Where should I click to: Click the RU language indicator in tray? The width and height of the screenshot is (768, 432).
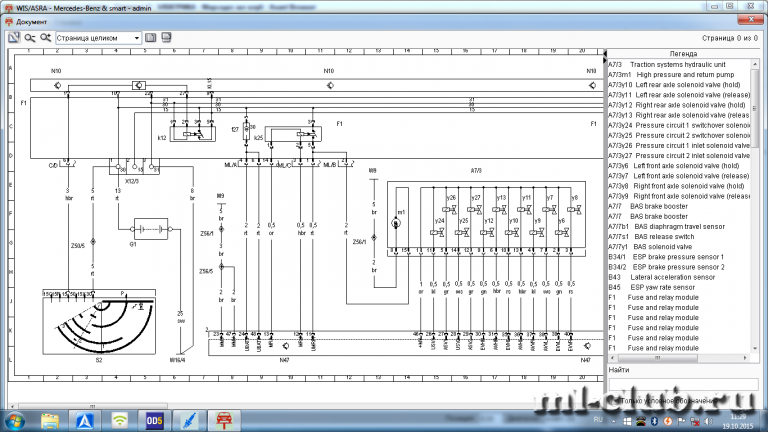click(598, 420)
